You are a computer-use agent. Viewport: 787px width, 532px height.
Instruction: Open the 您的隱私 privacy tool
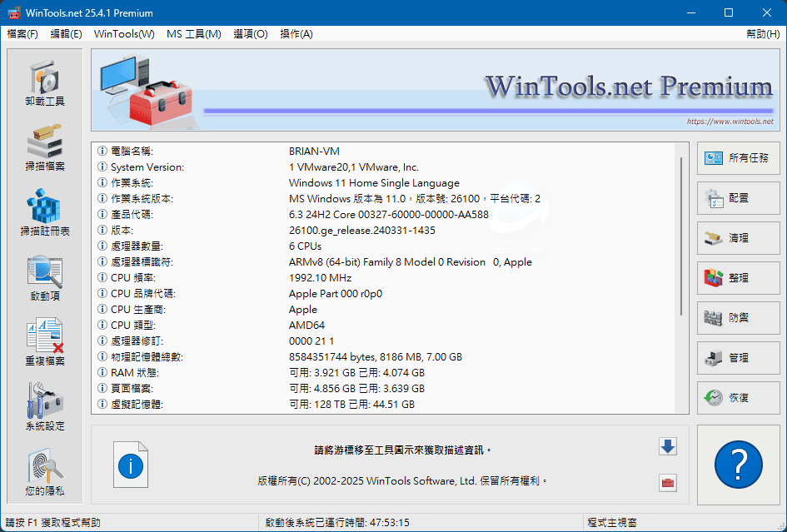[44, 473]
